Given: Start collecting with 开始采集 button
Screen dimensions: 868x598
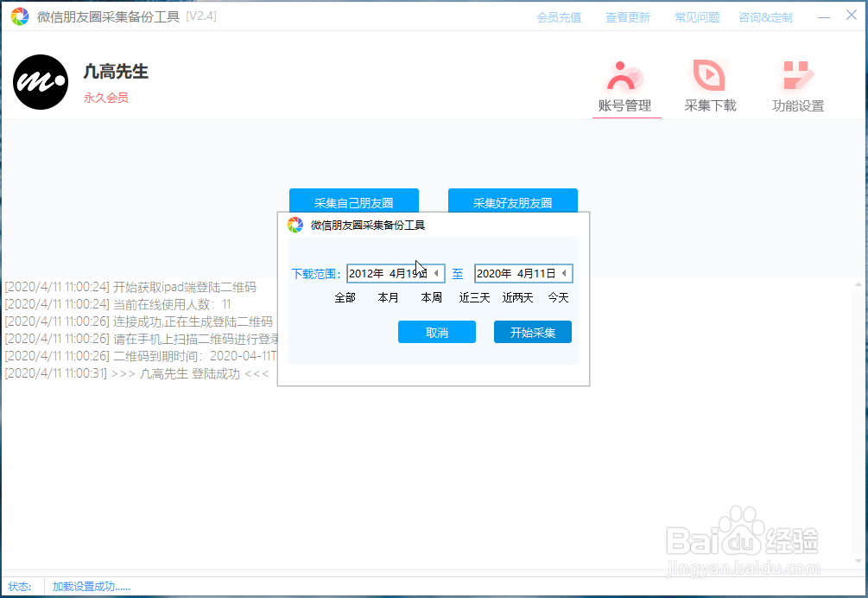Looking at the screenshot, I should pyautogui.click(x=533, y=332).
